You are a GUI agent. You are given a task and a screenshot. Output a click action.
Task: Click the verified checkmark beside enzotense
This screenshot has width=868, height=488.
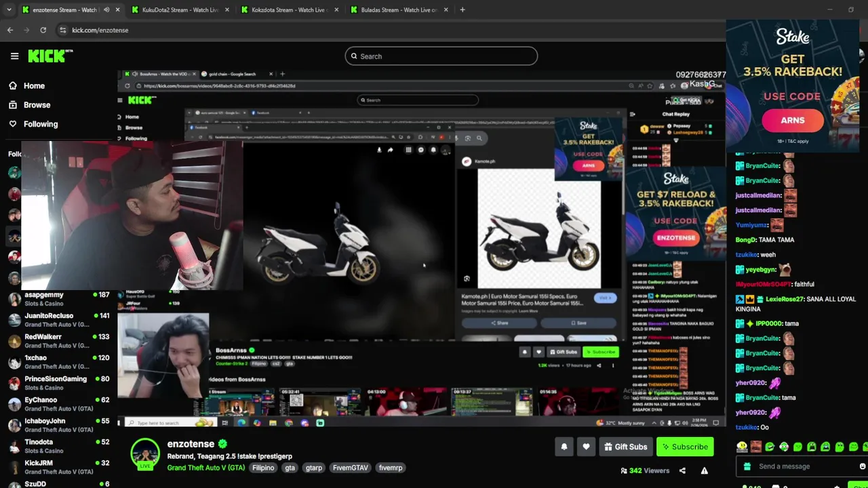pos(221,444)
